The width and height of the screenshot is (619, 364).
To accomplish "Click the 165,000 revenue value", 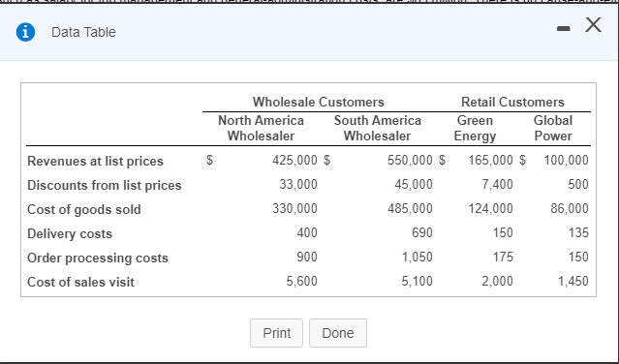I will 491,160.
